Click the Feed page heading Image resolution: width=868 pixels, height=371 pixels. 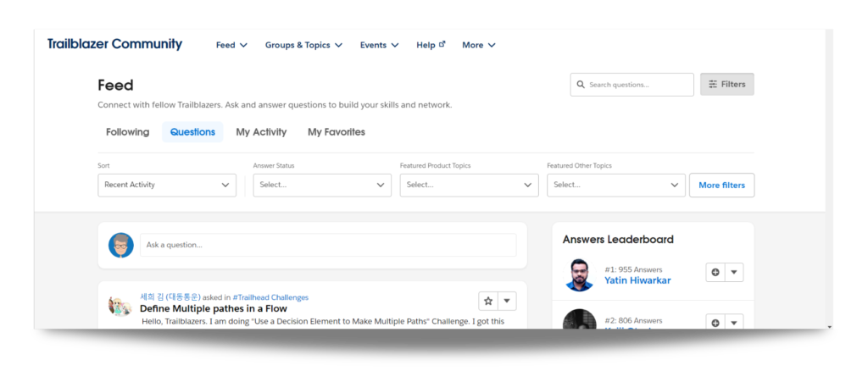pos(115,86)
